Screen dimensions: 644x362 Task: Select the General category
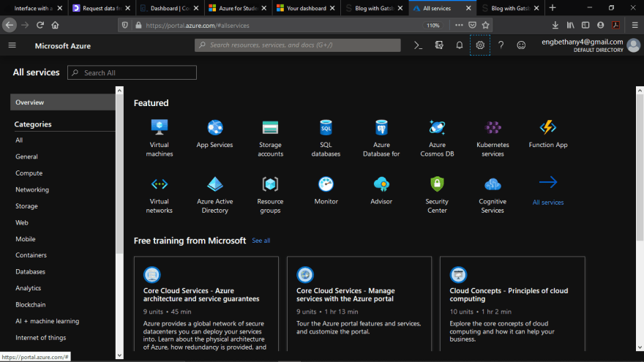(x=26, y=157)
